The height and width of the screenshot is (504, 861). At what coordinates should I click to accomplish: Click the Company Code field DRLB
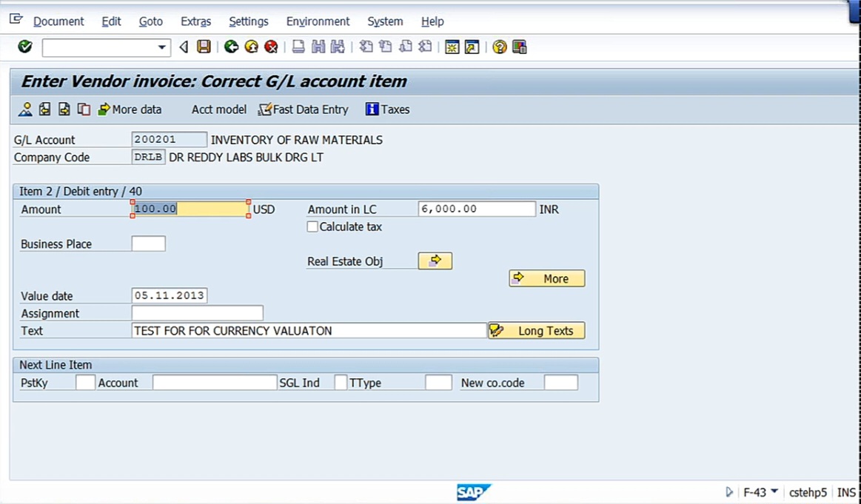[148, 156]
